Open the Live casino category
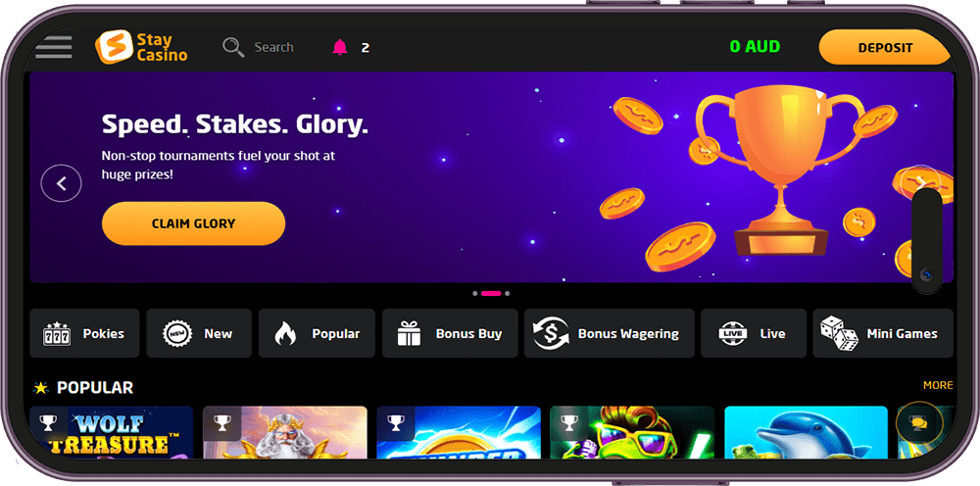Viewport: 980px width, 486px height. tap(754, 333)
